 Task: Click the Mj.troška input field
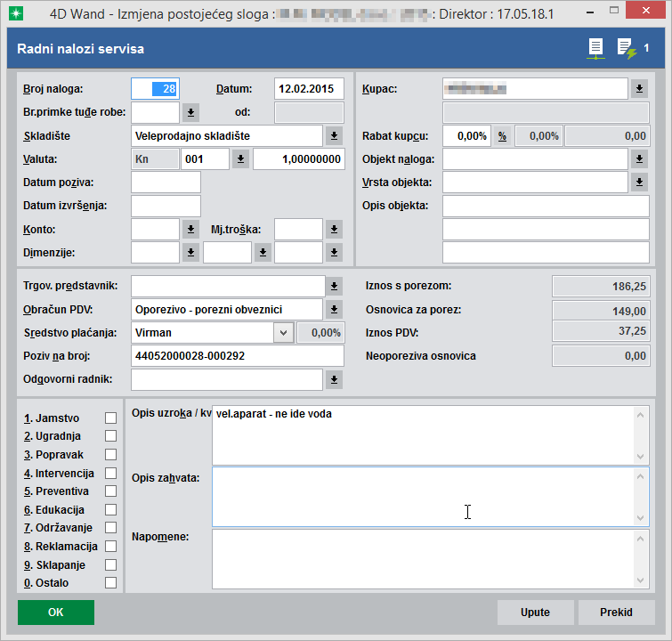click(298, 230)
